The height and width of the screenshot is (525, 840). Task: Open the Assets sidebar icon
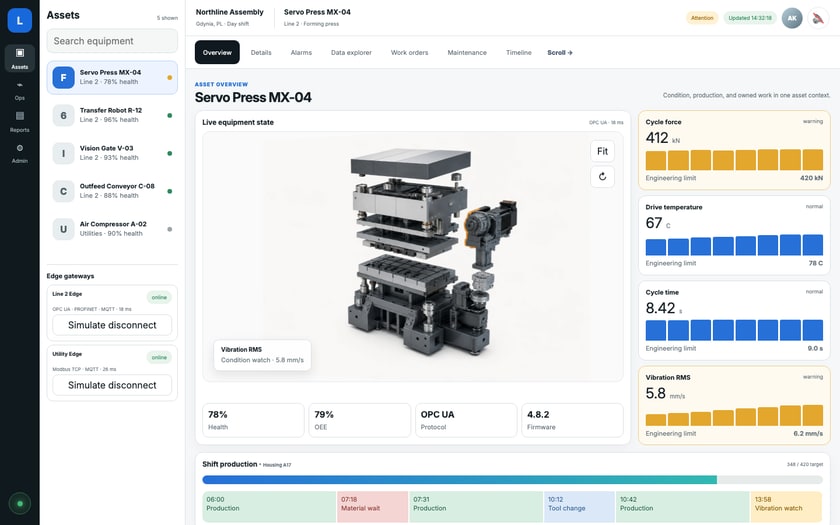point(20,58)
